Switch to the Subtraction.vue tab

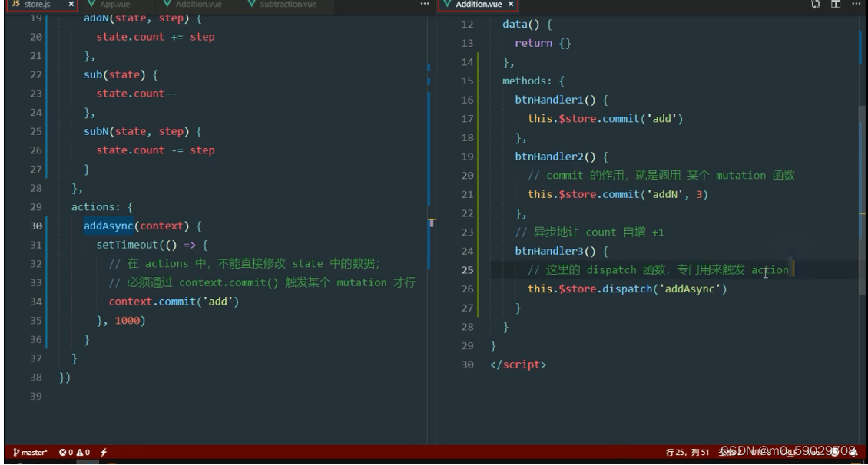tap(288, 4)
